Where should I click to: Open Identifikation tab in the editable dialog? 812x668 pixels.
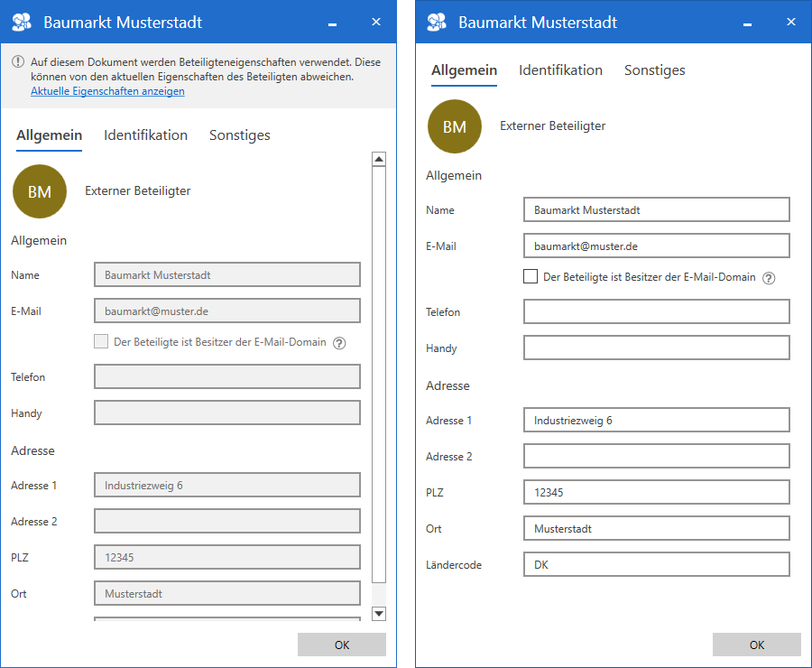coord(560,70)
